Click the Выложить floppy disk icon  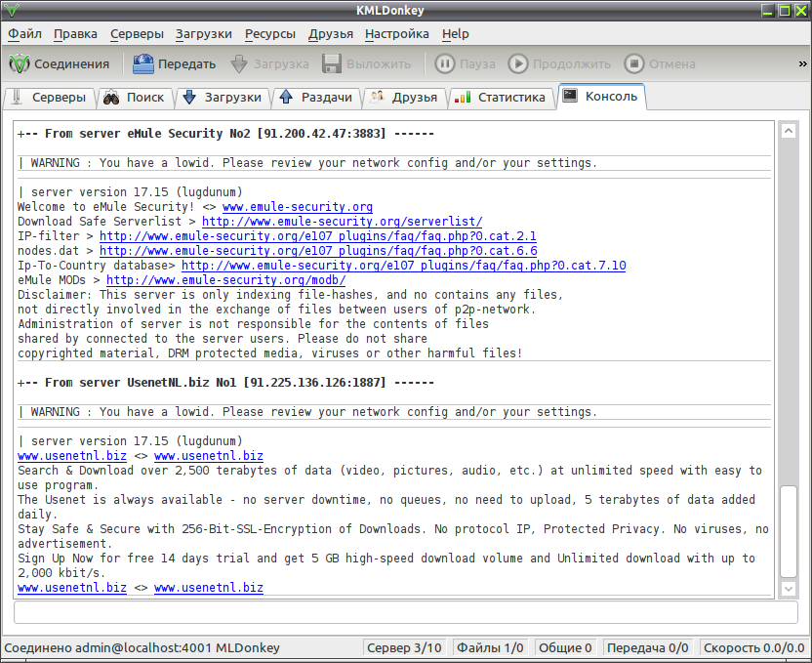[x=332, y=63]
